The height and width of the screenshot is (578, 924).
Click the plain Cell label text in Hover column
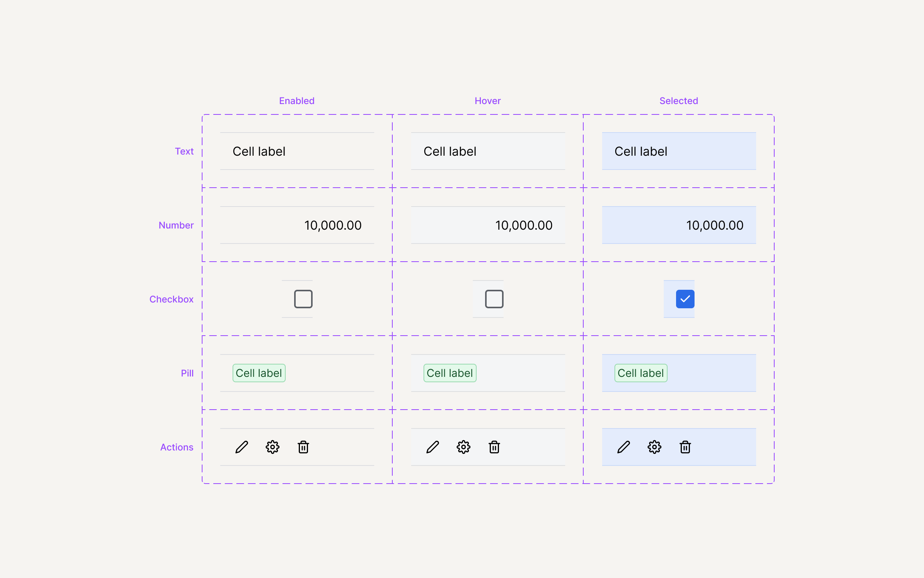point(450,151)
